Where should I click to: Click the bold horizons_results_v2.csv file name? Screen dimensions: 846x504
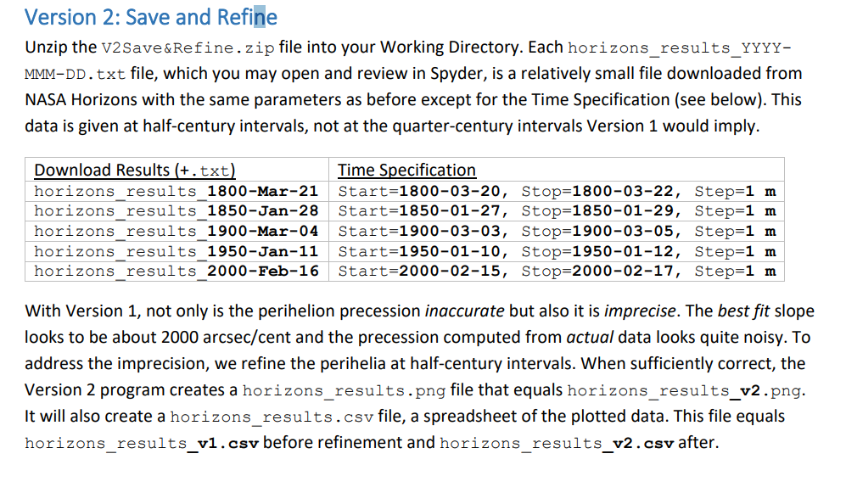point(557,443)
